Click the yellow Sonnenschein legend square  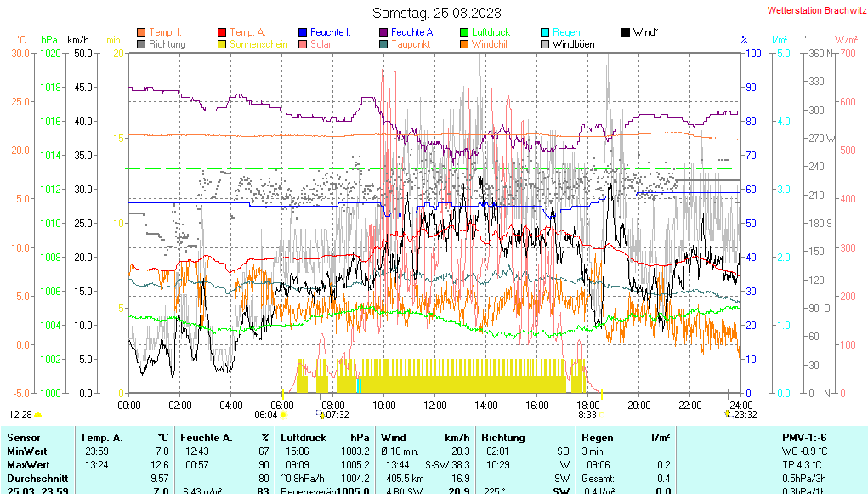(x=223, y=44)
